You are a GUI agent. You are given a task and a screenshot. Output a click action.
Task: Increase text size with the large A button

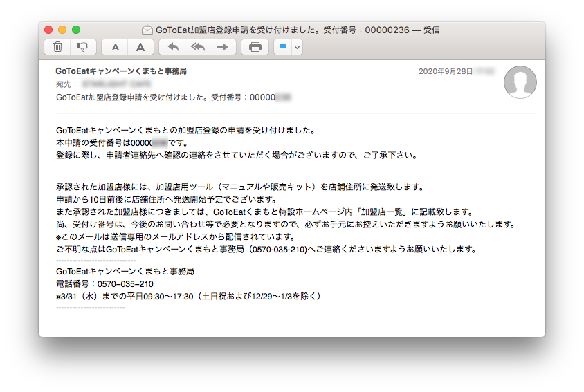(x=140, y=47)
